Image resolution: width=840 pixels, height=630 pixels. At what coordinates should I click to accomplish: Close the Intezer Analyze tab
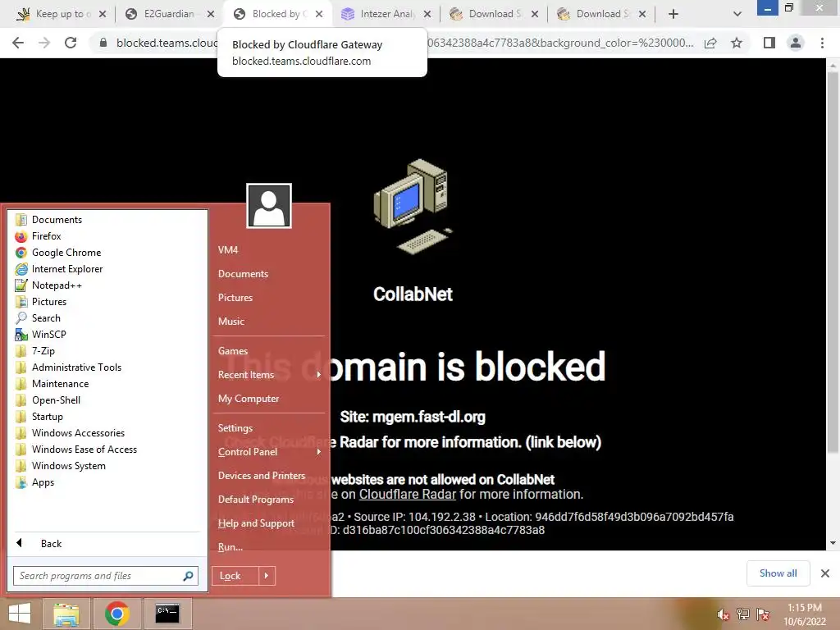tap(427, 14)
